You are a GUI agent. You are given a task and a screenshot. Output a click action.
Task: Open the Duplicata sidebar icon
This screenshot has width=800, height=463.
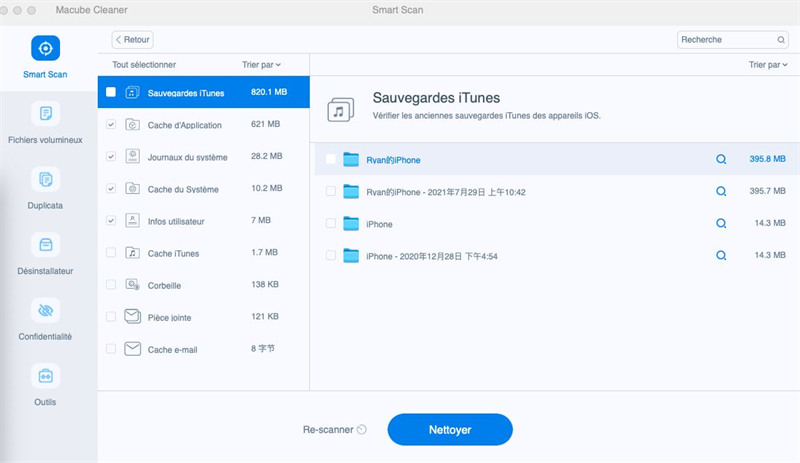click(45, 179)
